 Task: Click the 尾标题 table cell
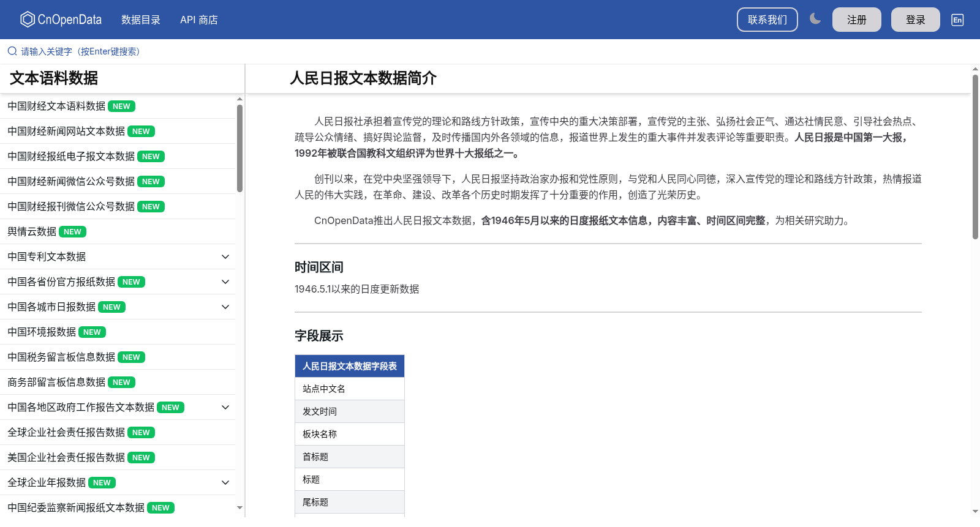pos(350,502)
